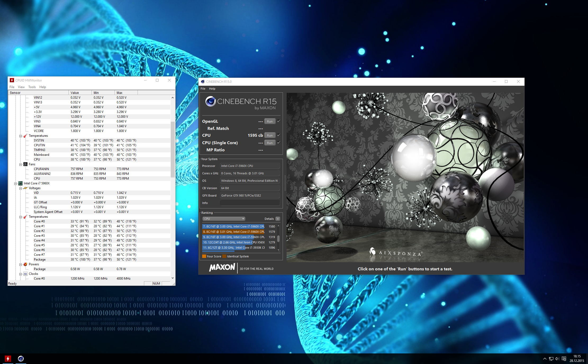This screenshot has width=588, height=364.
Task: Show hidden system tray icons
Action: [545, 359]
